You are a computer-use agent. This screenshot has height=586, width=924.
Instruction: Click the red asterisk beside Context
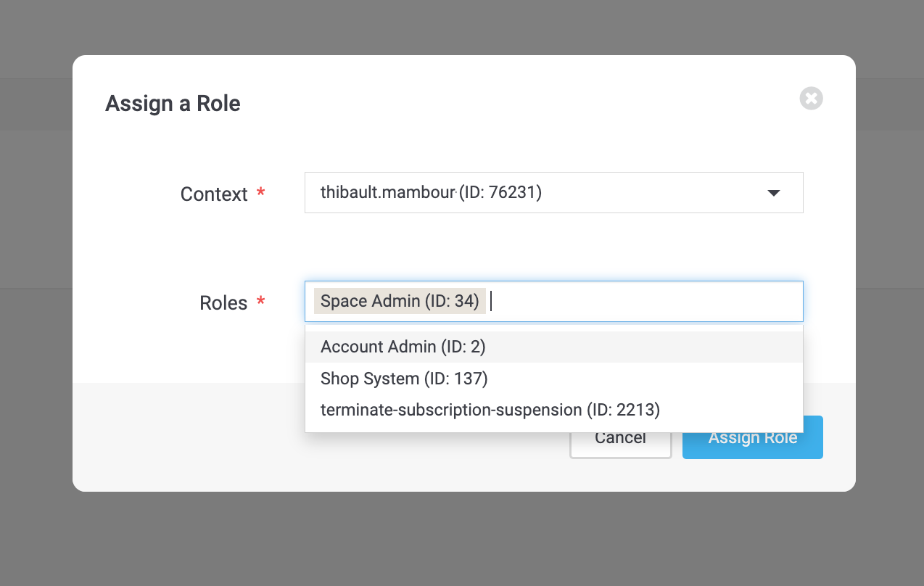(260, 193)
